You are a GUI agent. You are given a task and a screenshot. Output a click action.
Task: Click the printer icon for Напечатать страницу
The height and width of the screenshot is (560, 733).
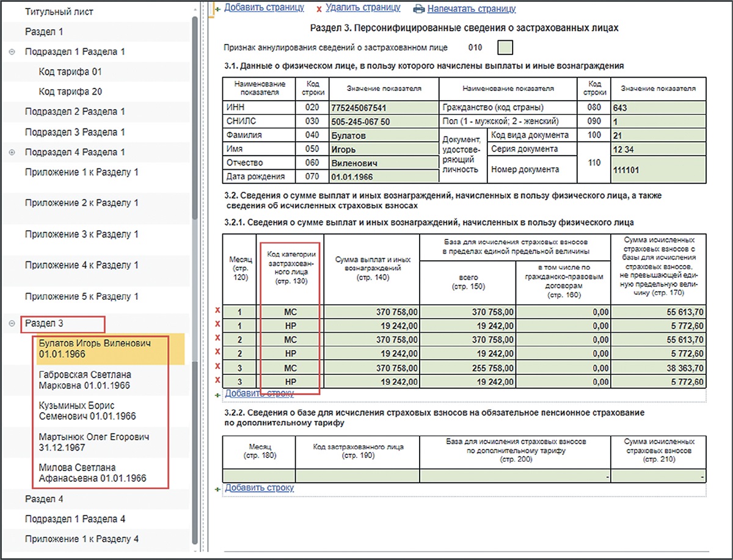418,9
